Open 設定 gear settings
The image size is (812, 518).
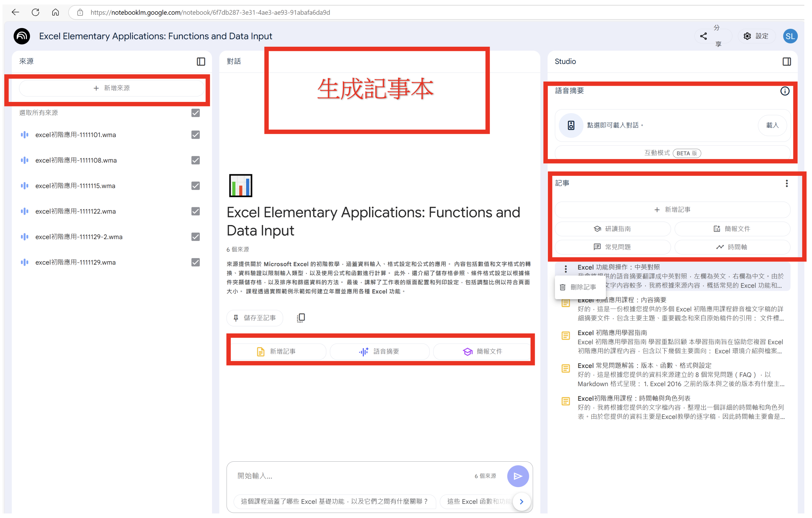[757, 36]
